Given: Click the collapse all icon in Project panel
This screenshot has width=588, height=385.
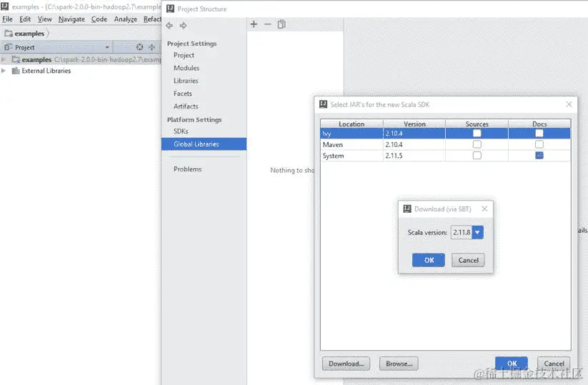Looking at the screenshot, I should (x=152, y=47).
